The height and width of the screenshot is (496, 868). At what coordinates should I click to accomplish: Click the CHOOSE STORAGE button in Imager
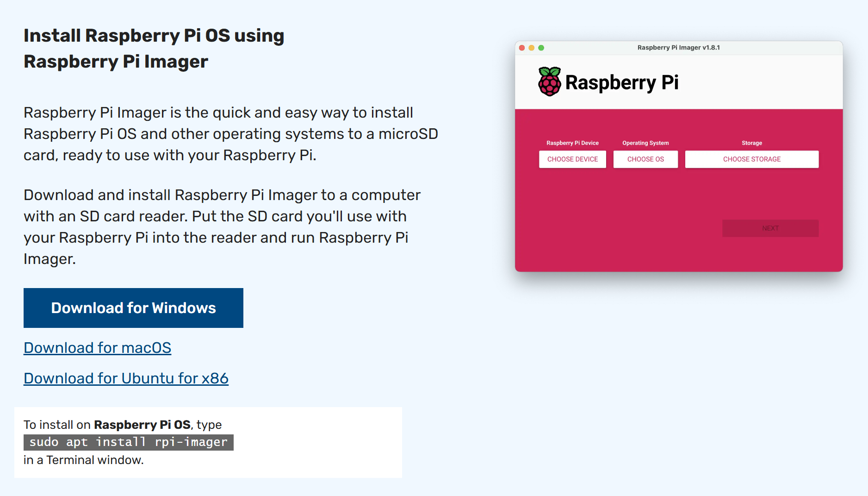752,159
